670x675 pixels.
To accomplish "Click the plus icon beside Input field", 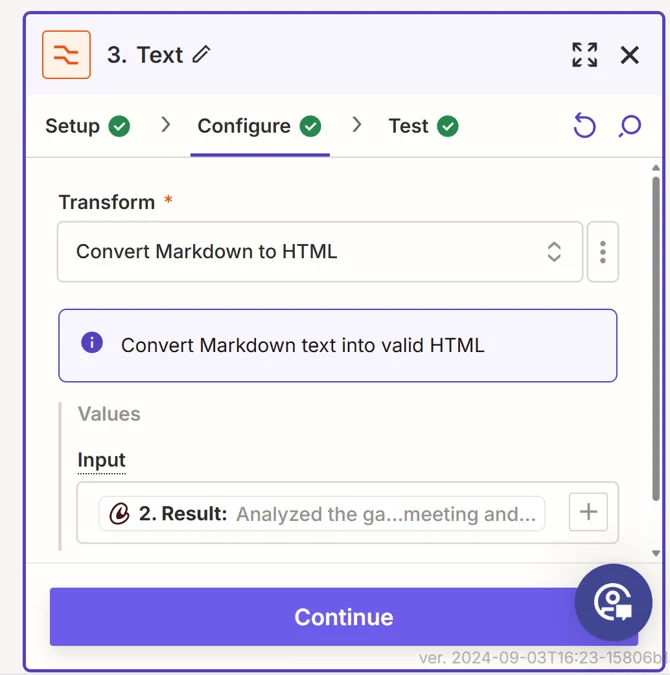I will click(x=588, y=513).
